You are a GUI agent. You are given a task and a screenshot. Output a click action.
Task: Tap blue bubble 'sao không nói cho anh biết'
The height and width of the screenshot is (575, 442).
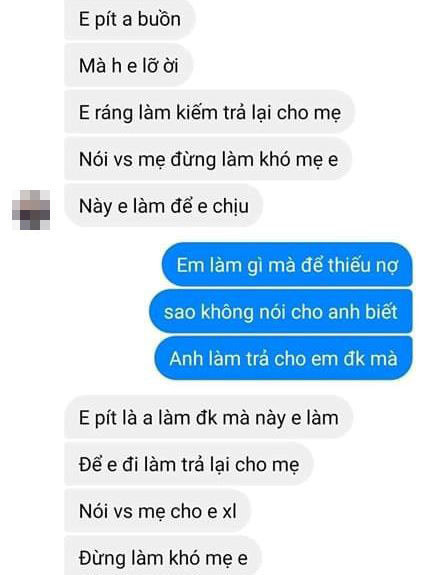tap(281, 312)
